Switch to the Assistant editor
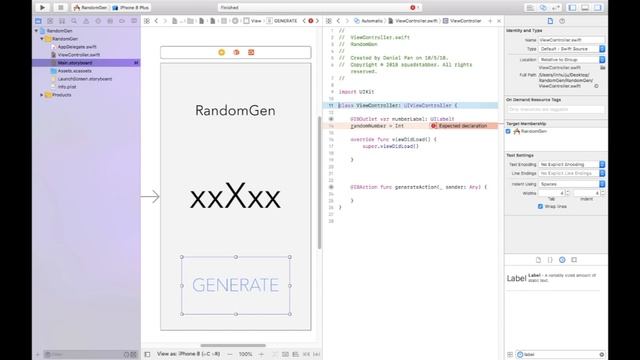Image resolution: width=640 pixels, height=360 pixels. (x=543, y=8)
